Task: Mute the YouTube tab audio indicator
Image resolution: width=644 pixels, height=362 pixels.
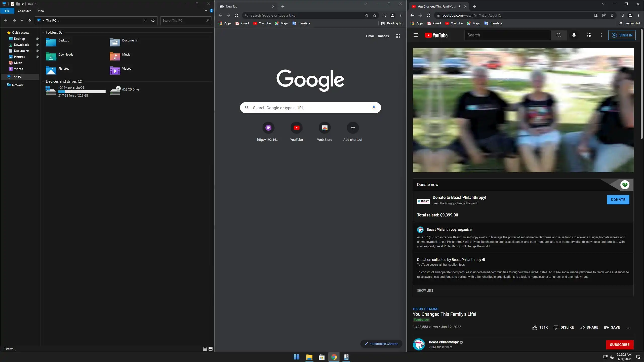Action: point(460,7)
